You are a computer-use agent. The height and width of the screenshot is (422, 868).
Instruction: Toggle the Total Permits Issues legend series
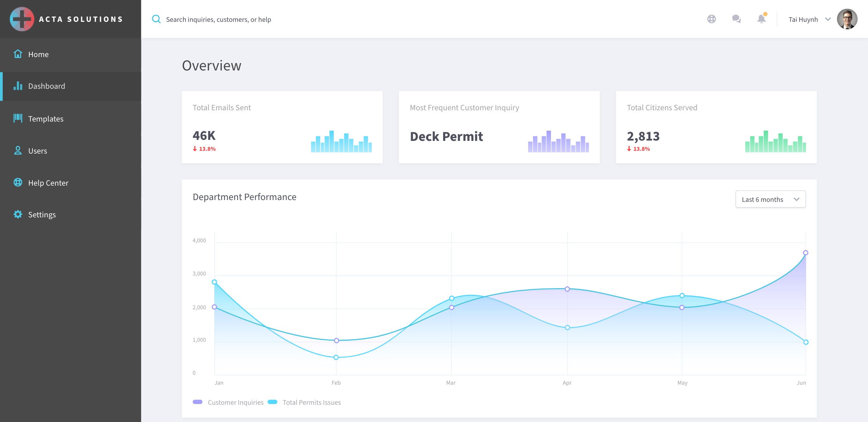(312, 402)
